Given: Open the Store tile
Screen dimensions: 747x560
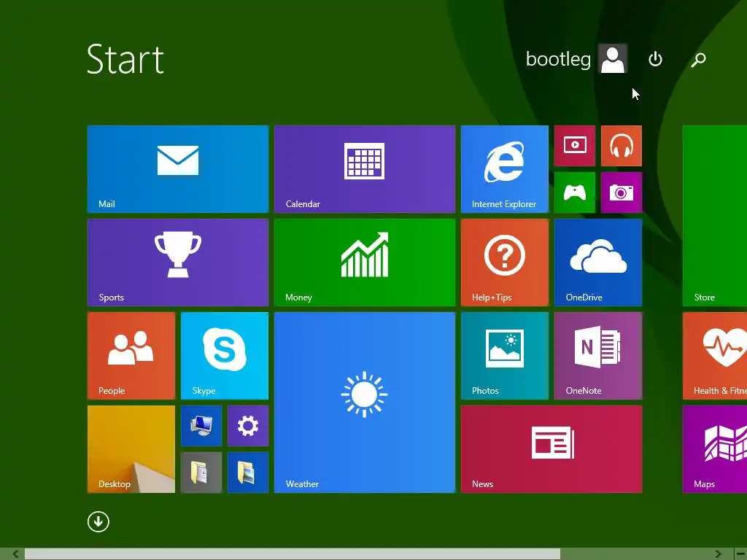Looking at the screenshot, I should (715, 216).
